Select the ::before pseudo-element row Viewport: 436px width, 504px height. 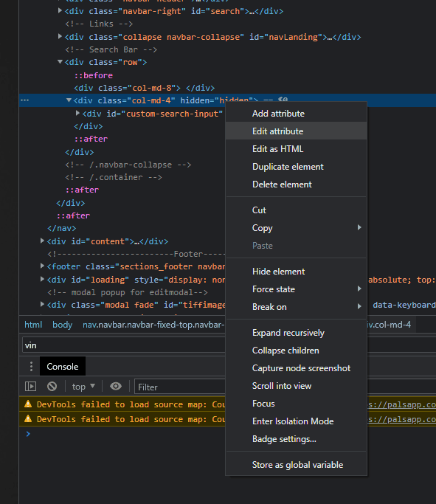[x=94, y=75]
